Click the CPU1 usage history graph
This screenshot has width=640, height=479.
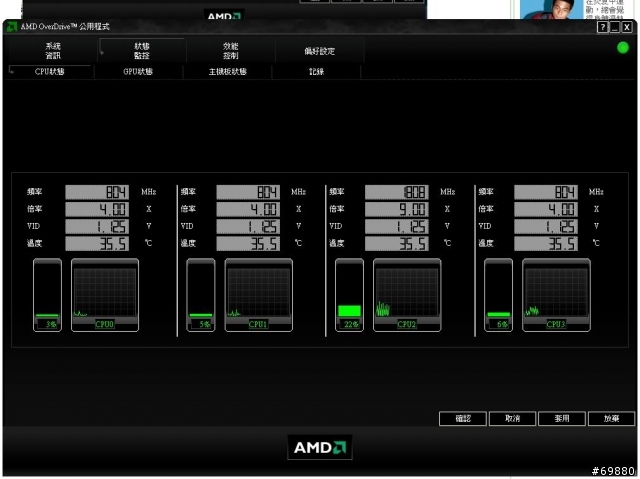(x=258, y=295)
